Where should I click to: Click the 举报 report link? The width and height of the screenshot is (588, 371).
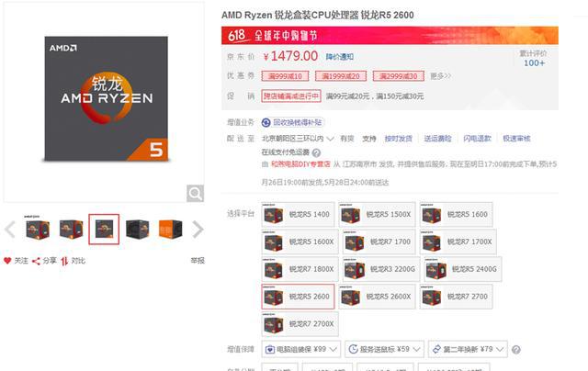pos(198,261)
